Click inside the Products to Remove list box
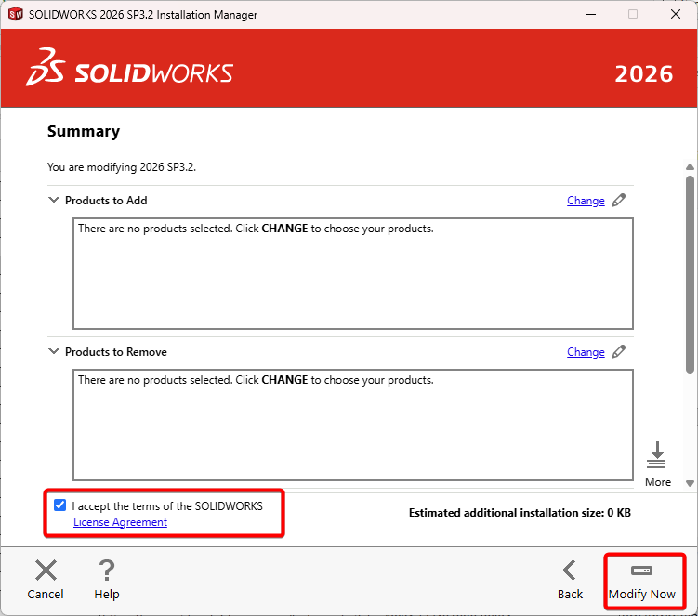 click(x=353, y=425)
